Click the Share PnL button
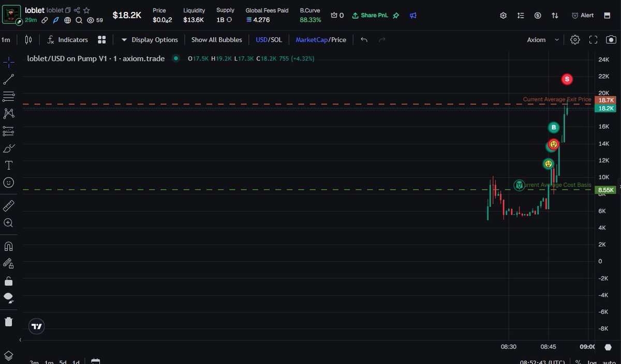Viewport: 621px width, 364px height. point(369,16)
